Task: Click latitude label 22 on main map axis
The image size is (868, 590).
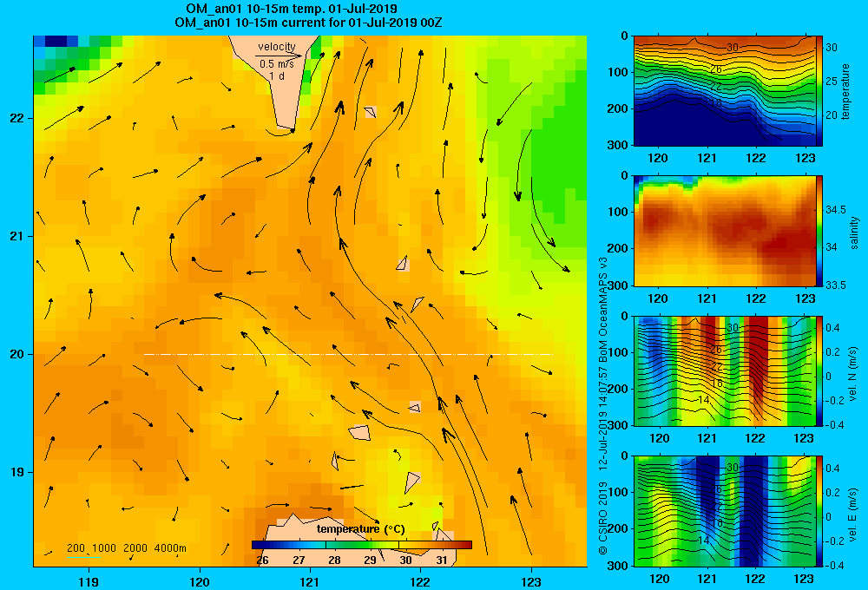Action: 16,118
